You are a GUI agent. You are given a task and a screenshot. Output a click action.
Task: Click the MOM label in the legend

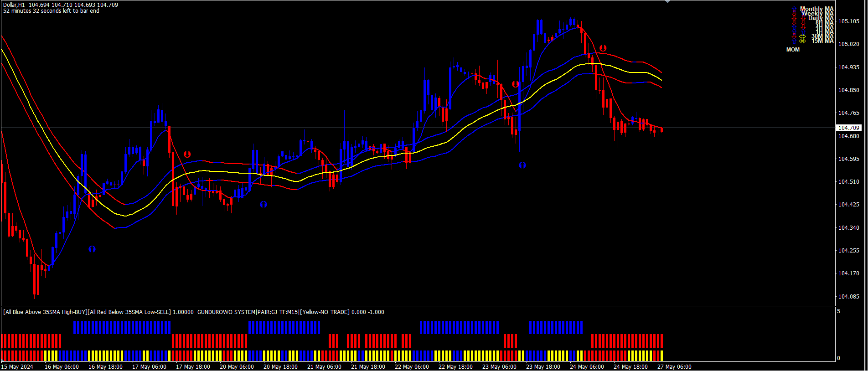click(x=793, y=50)
